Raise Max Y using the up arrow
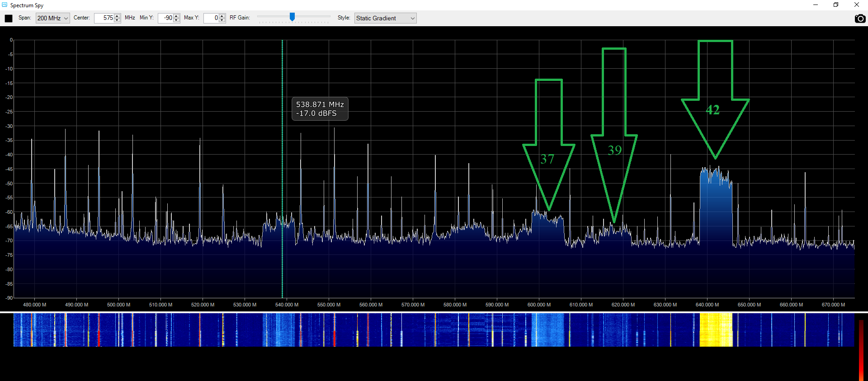This screenshot has width=868, height=381. point(222,16)
